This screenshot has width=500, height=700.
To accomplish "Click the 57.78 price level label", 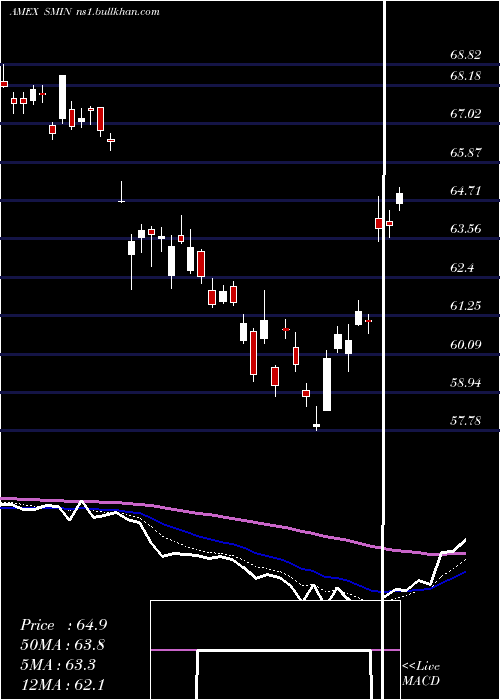I will [466, 421].
